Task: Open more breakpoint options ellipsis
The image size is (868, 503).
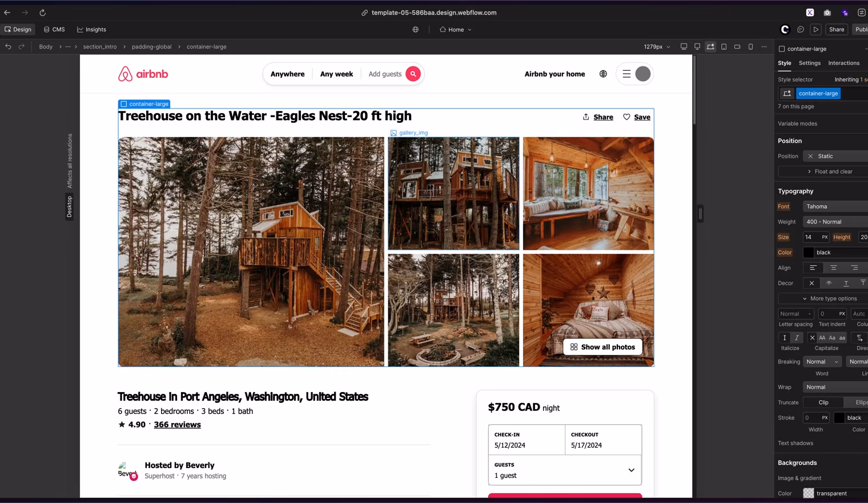Action: pos(764,47)
